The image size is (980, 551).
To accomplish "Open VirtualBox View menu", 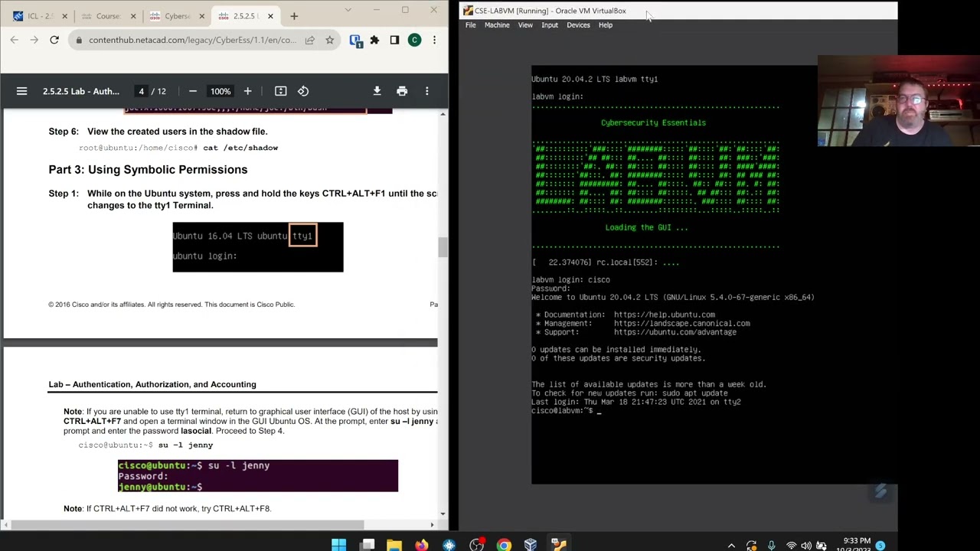I will pyautogui.click(x=525, y=25).
